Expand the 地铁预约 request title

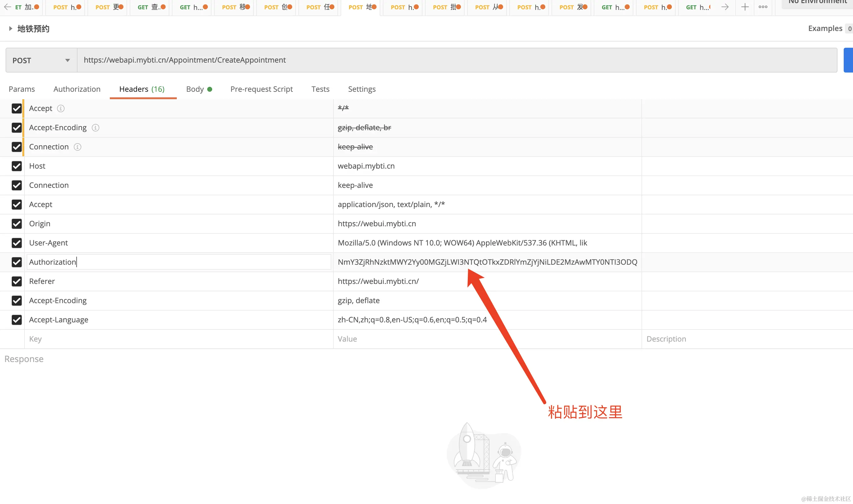click(11, 29)
